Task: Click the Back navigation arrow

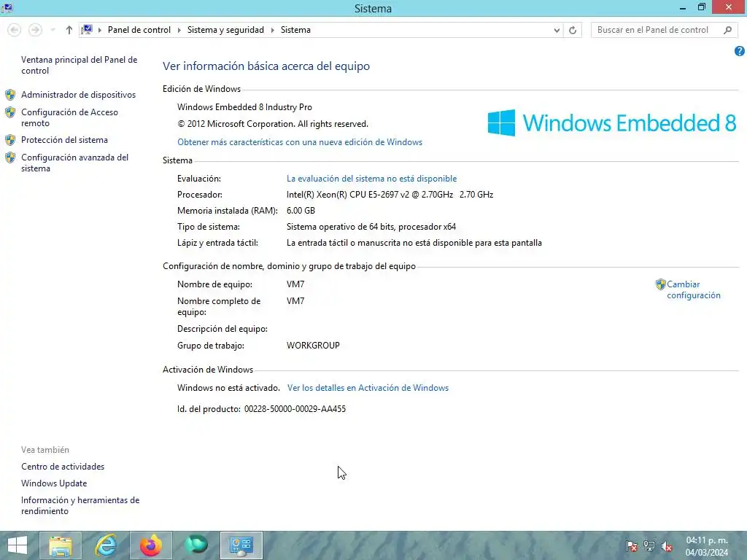Action: click(x=15, y=30)
